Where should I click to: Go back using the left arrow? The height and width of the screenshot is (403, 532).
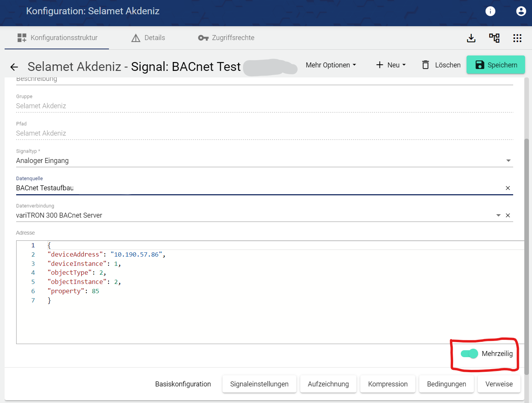coord(14,67)
